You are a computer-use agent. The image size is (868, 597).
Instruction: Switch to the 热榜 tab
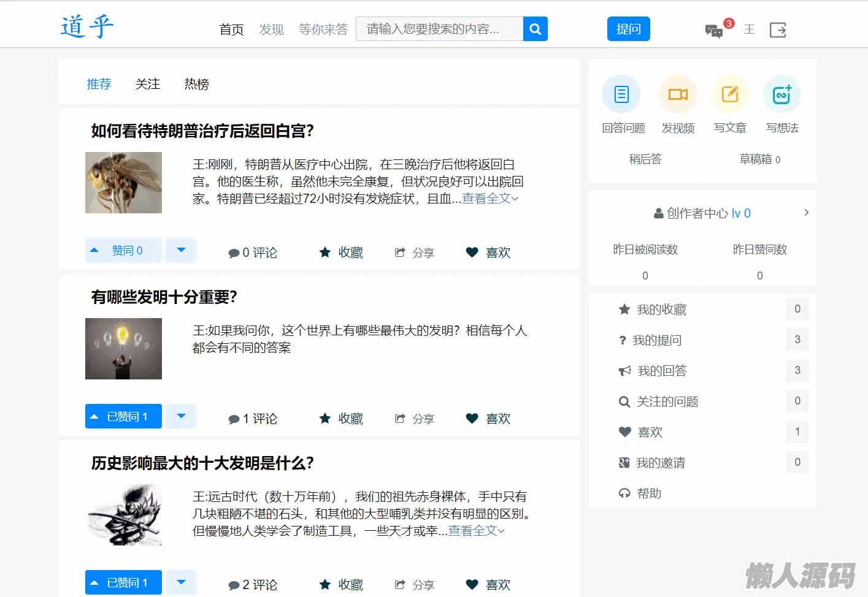pyautogui.click(x=196, y=84)
